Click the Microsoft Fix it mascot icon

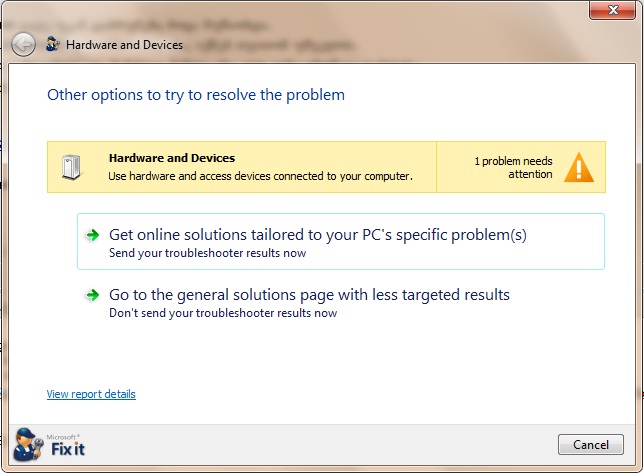click(27, 443)
